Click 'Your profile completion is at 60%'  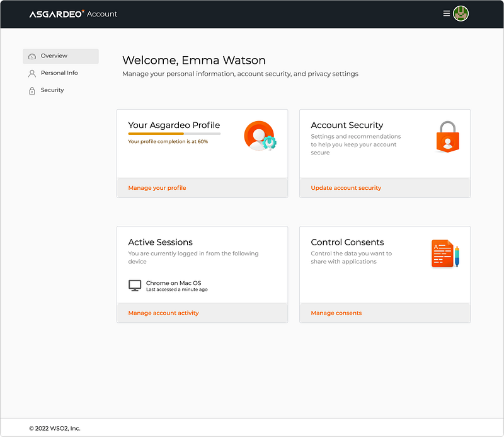[x=168, y=141]
